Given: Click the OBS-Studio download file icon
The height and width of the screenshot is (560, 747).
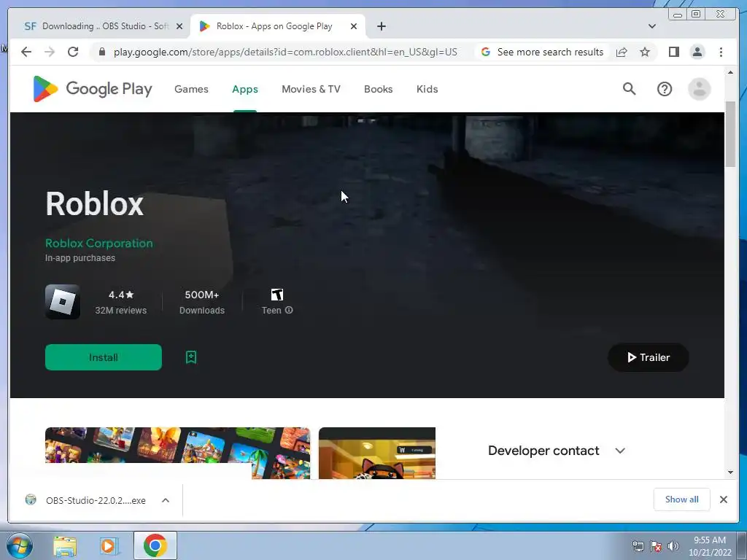Looking at the screenshot, I should coord(31,500).
